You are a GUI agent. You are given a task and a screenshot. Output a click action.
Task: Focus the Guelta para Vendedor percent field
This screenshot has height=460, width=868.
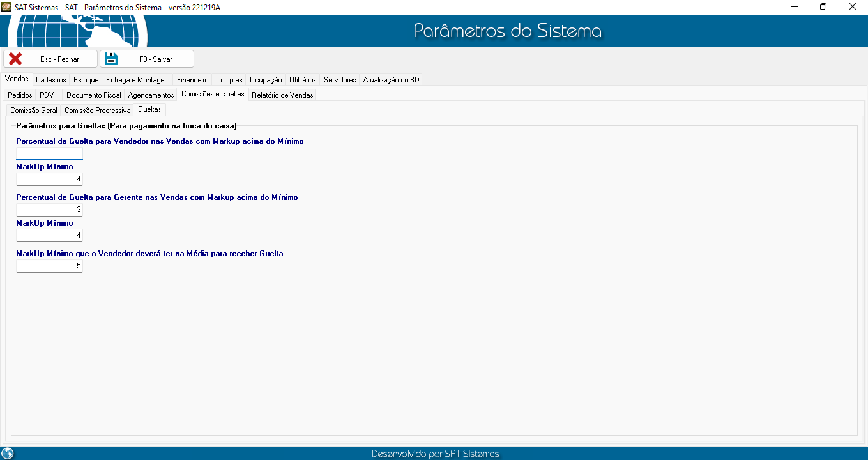click(x=49, y=153)
